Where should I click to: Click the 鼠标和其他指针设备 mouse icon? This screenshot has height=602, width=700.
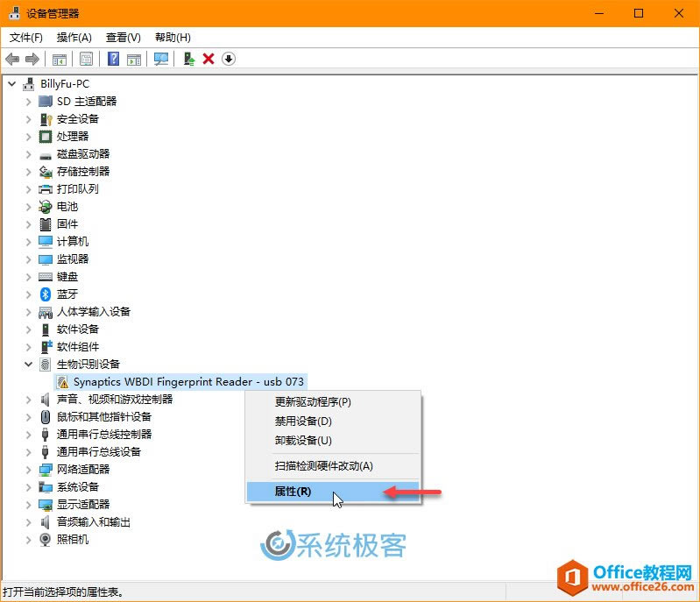45,417
